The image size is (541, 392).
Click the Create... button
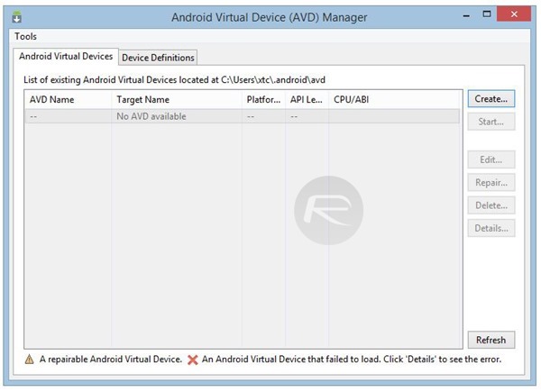click(491, 99)
